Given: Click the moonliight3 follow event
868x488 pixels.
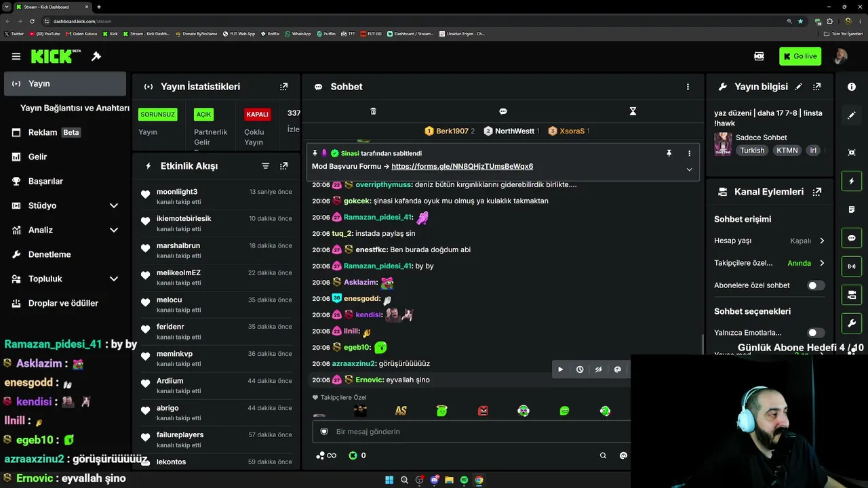Looking at the screenshot, I should [x=217, y=197].
